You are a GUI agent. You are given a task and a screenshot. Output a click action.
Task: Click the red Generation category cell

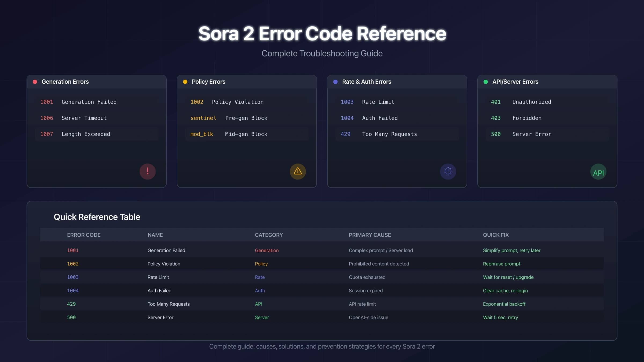coord(267,250)
